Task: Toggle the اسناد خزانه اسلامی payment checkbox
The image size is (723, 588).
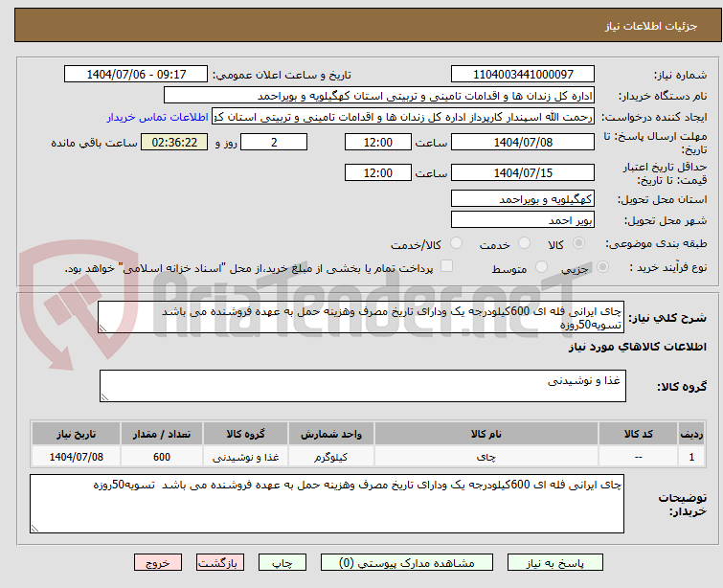Action: click(x=446, y=266)
